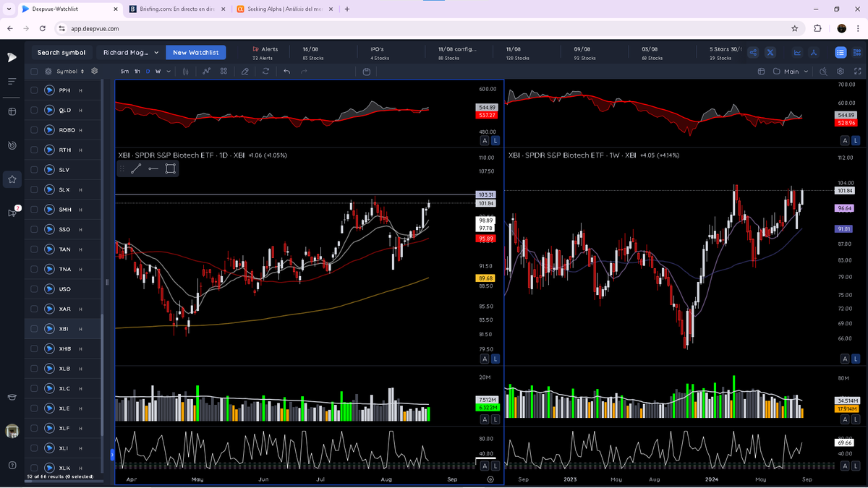
Task: Open the star watchlist icon in sidebar
Action: pos(12,179)
